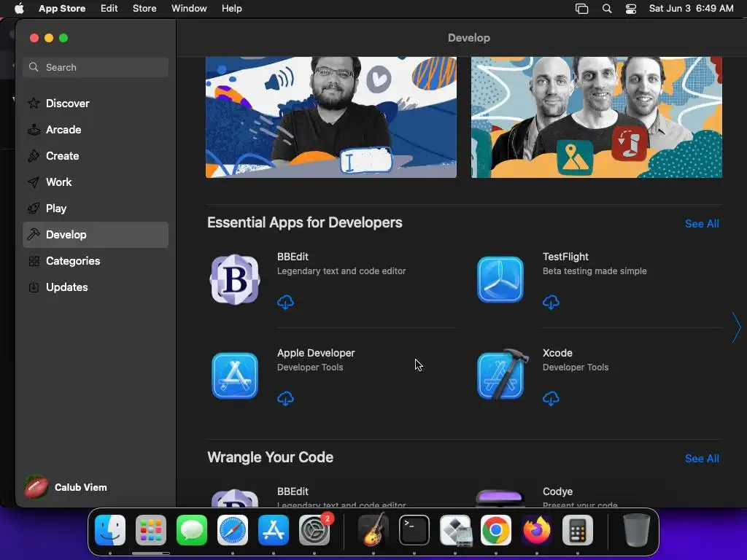Open the Store menu
This screenshot has height=560, width=747.
click(144, 9)
